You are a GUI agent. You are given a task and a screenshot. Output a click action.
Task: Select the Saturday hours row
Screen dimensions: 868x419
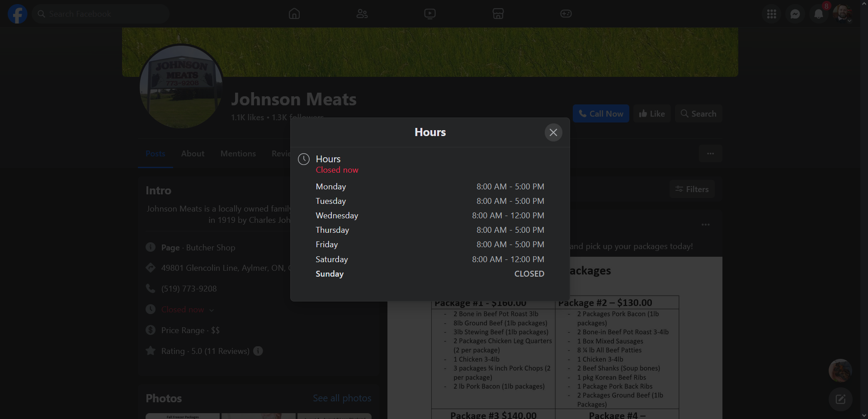click(430, 259)
